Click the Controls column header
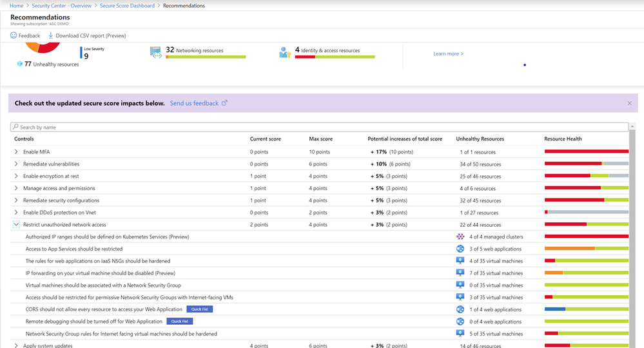 (24, 139)
